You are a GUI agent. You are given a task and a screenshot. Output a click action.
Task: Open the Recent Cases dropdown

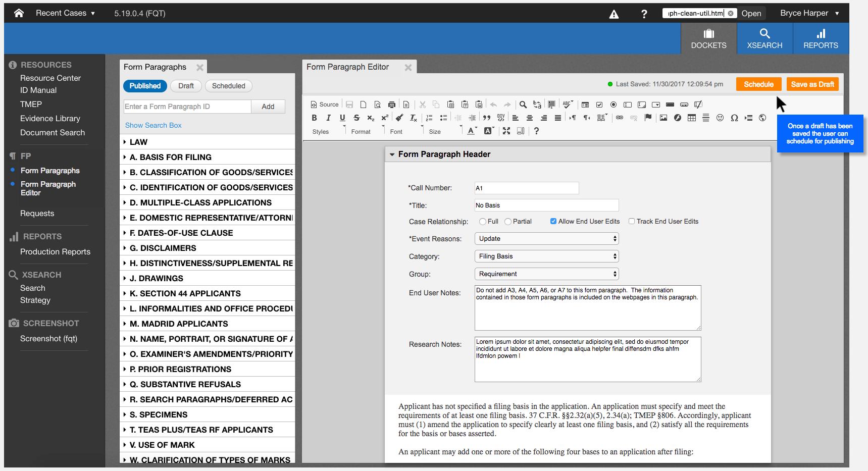tap(65, 13)
